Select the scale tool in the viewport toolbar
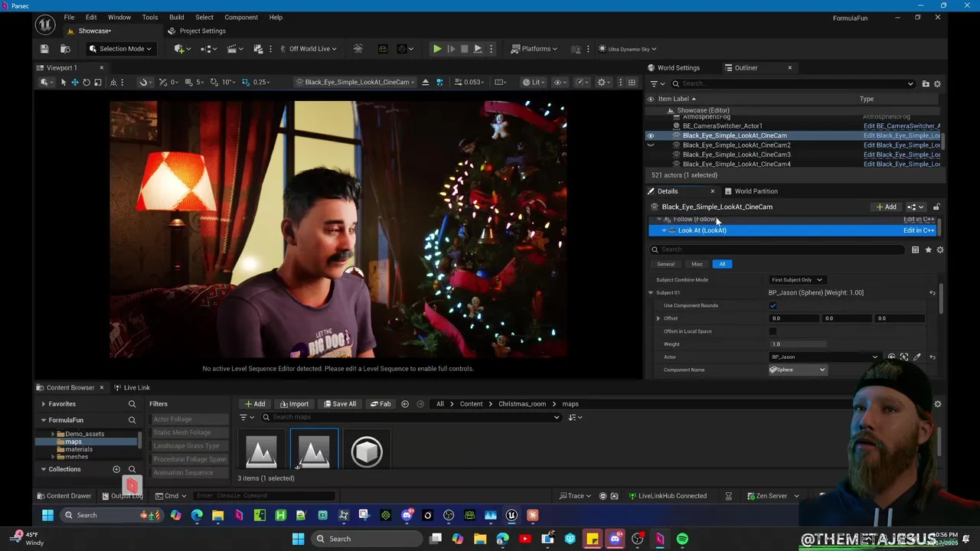Image resolution: width=980 pixels, height=551 pixels. (97, 82)
